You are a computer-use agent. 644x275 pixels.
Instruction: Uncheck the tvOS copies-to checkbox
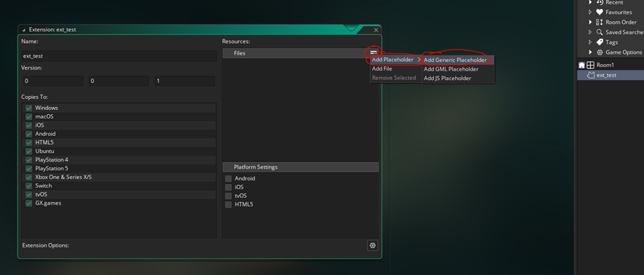coord(29,194)
